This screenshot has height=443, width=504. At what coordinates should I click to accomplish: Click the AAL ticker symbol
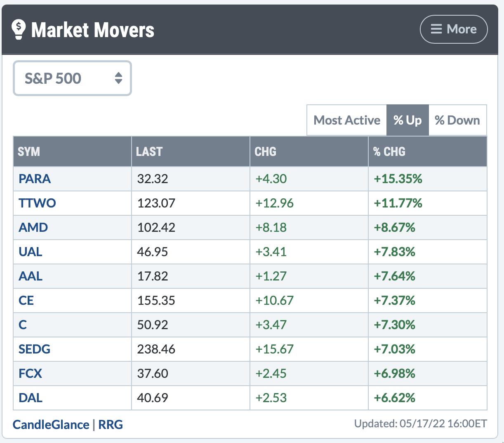(31, 276)
